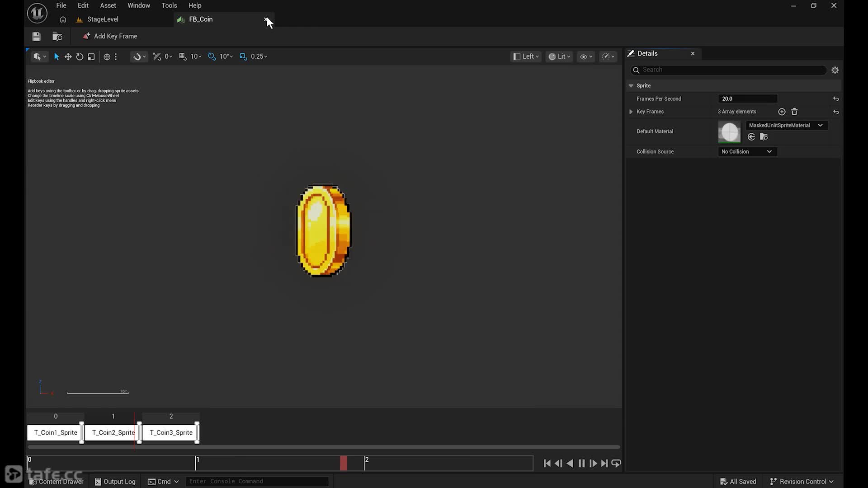Click Add Key Frame button
The width and height of the screenshot is (868, 488).
coord(110,37)
